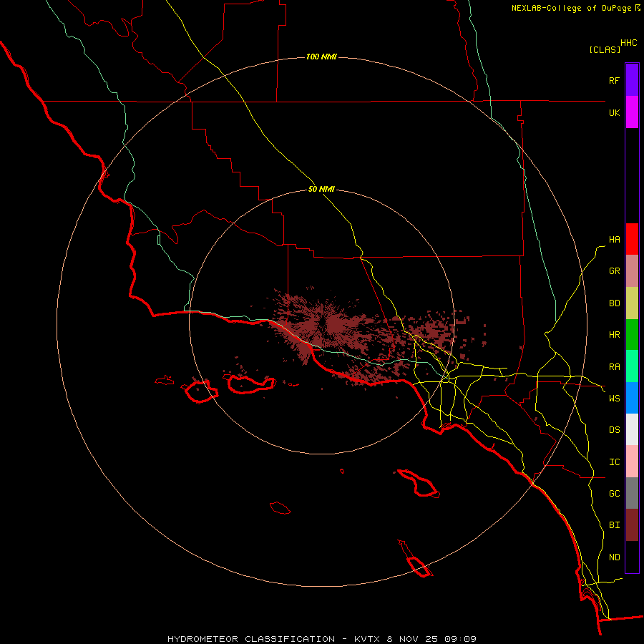Image resolution: width=644 pixels, height=644 pixels.
Task: Click the GC legend label
Action: click(614, 494)
